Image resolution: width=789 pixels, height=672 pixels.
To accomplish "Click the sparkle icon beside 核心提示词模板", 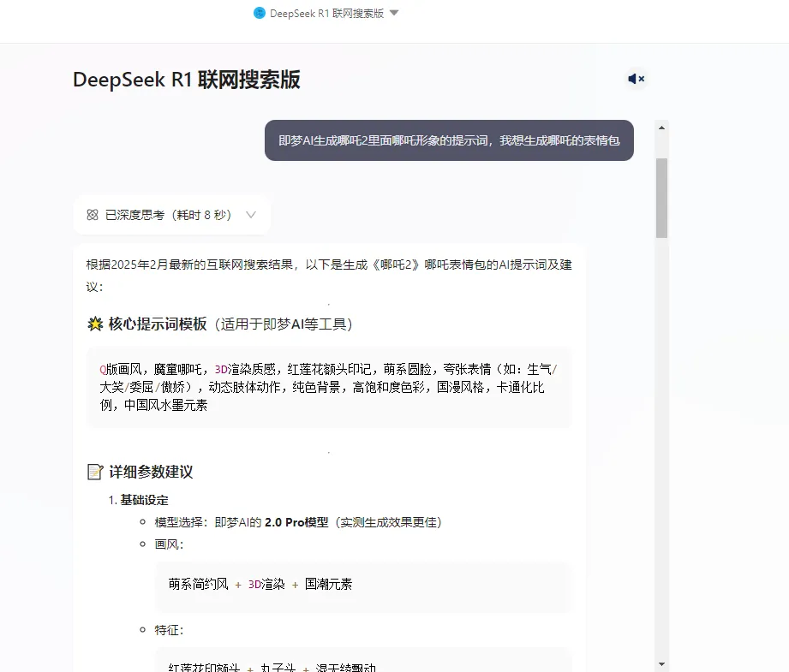I will (95, 324).
